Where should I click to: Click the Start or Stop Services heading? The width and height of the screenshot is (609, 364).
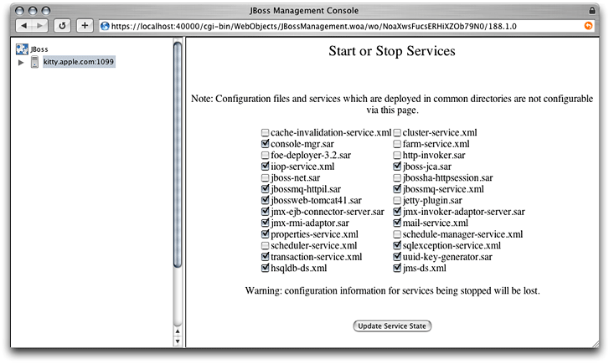point(392,51)
